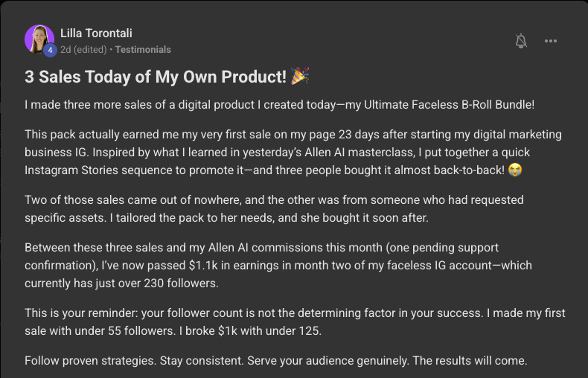Image resolution: width=588 pixels, height=378 pixels.
Task: Click the crying face emoji after back-to-back
Action: (515, 170)
